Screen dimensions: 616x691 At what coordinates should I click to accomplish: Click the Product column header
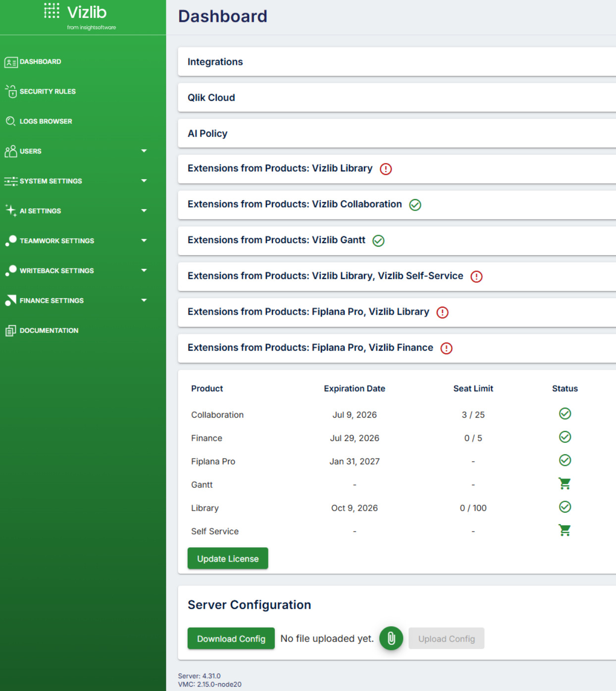pyautogui.click(x=207, y=389)
